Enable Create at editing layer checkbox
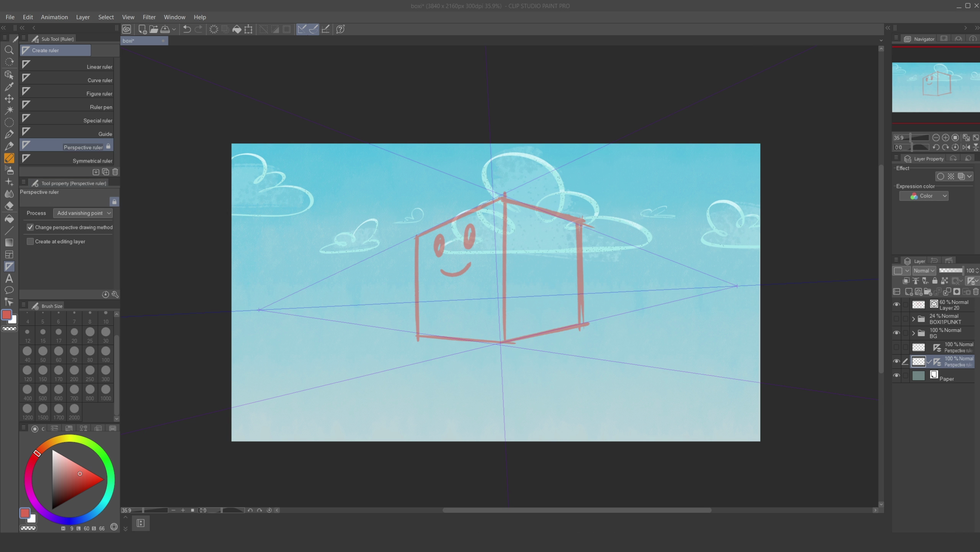 30,241
